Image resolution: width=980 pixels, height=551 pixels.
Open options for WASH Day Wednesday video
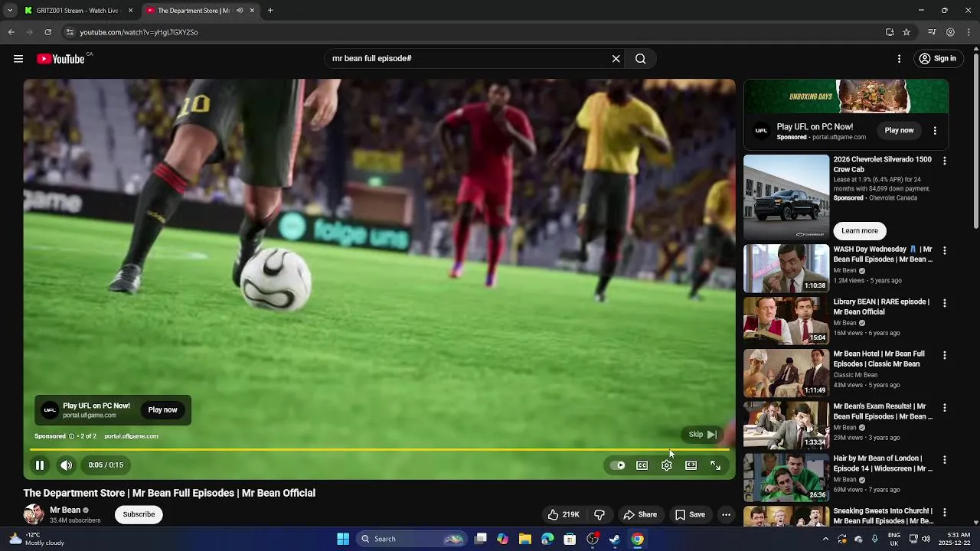[x=945, y=251]
